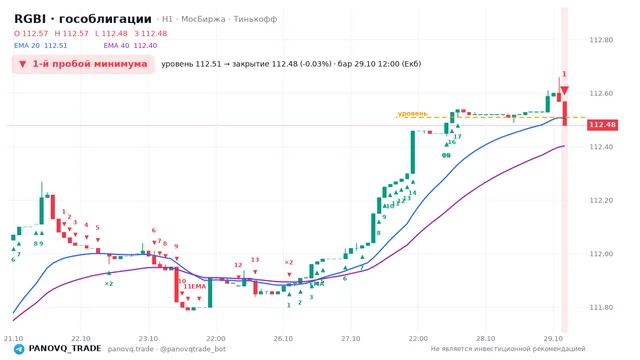This screenshot has width=640, height=360.
Task: Click the 112.40 price axis label
Action: click(601, 147)
